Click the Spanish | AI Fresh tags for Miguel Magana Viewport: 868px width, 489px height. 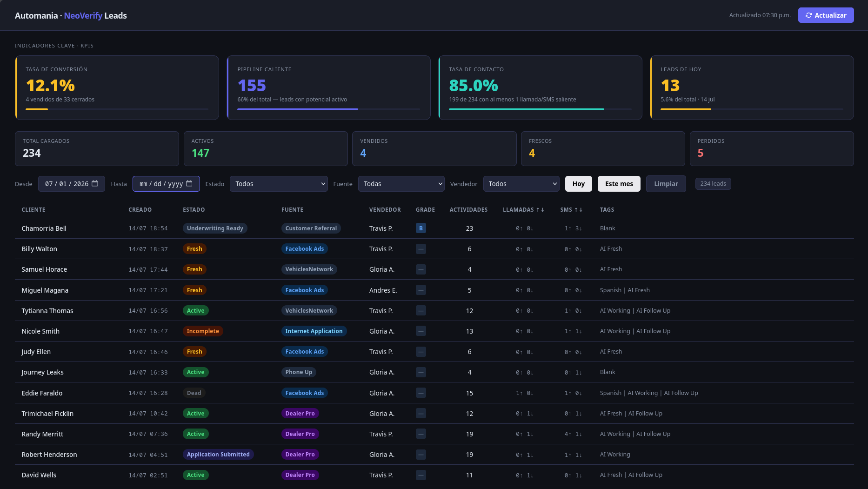click(x=625, y=290)
